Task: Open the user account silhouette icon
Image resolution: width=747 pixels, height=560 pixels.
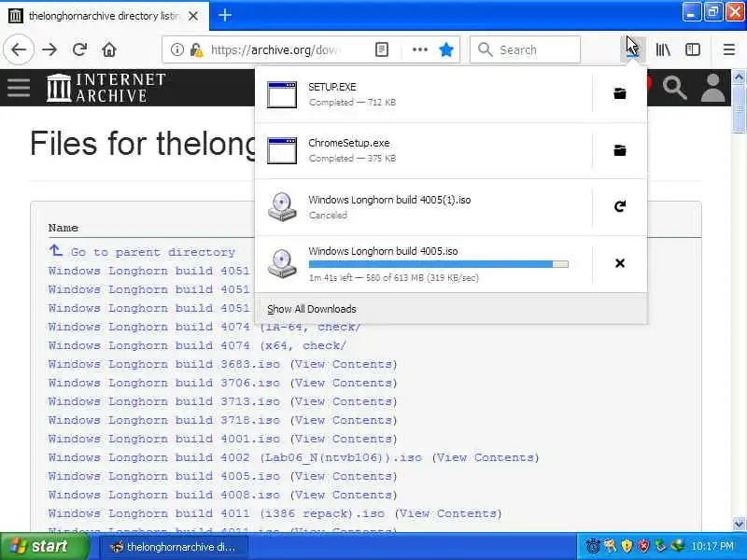Action: (x=712, y=88)
